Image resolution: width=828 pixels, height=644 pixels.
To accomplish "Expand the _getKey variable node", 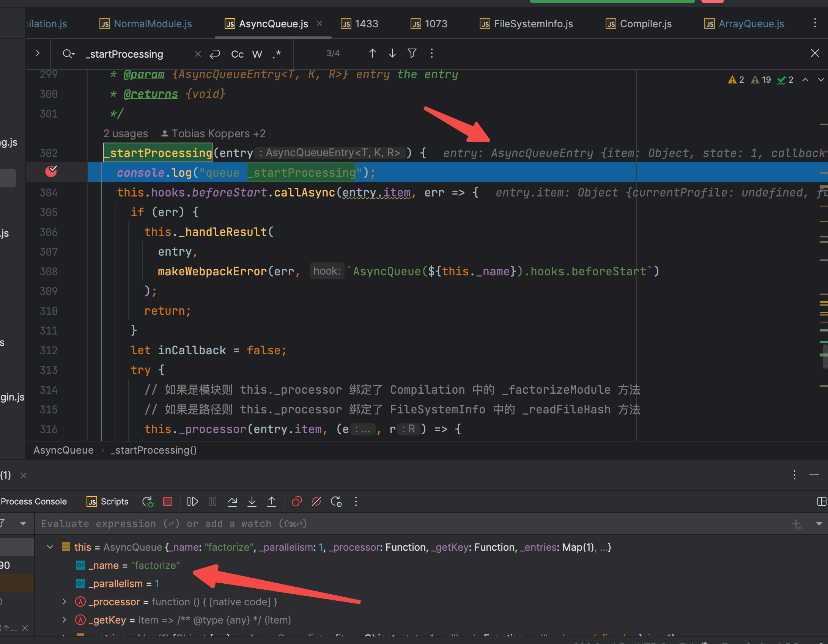I will 64,620.
